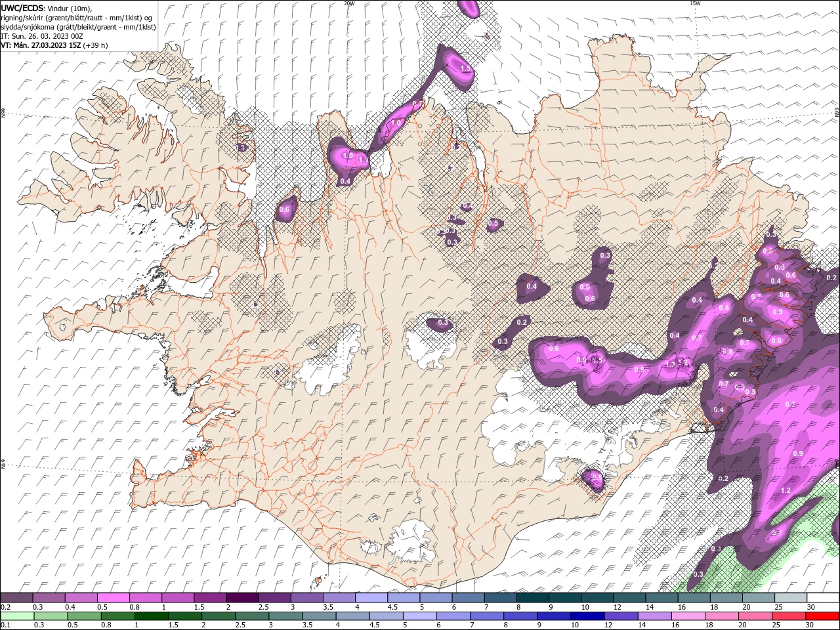The width and height of the screenshot is (840, 630).
Task: Click the 'IT: Sun. 26. 03. 2023 00Z' line
Action: click(x=41, y=36)
